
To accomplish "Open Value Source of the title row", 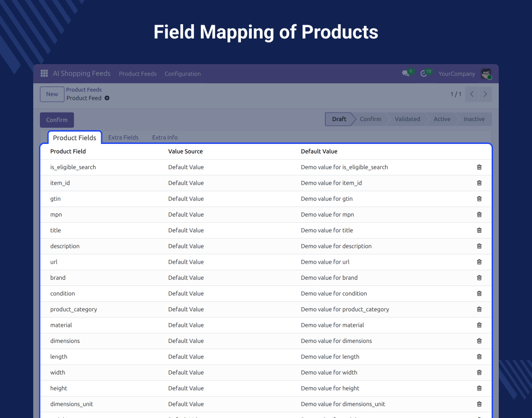I will 186,230.
